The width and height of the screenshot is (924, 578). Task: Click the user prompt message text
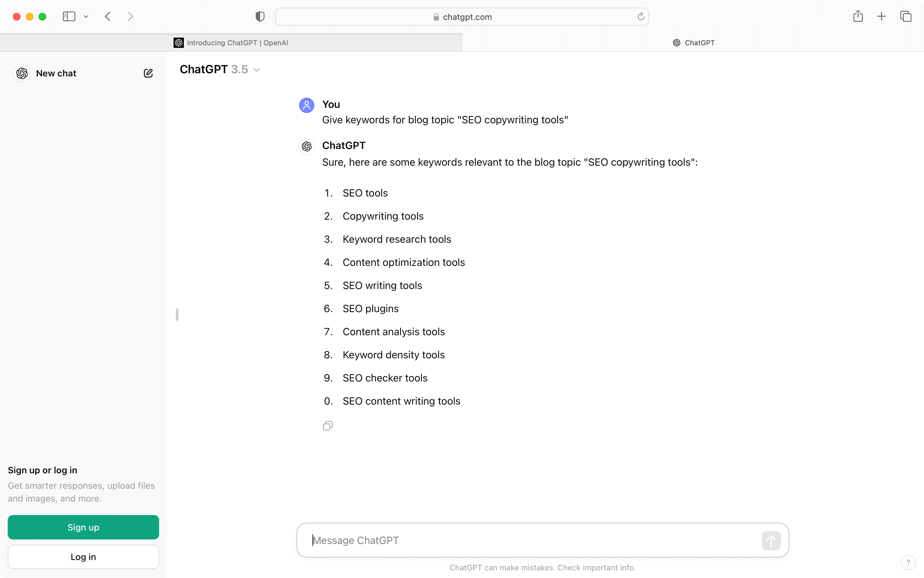[x=445, y=120]
